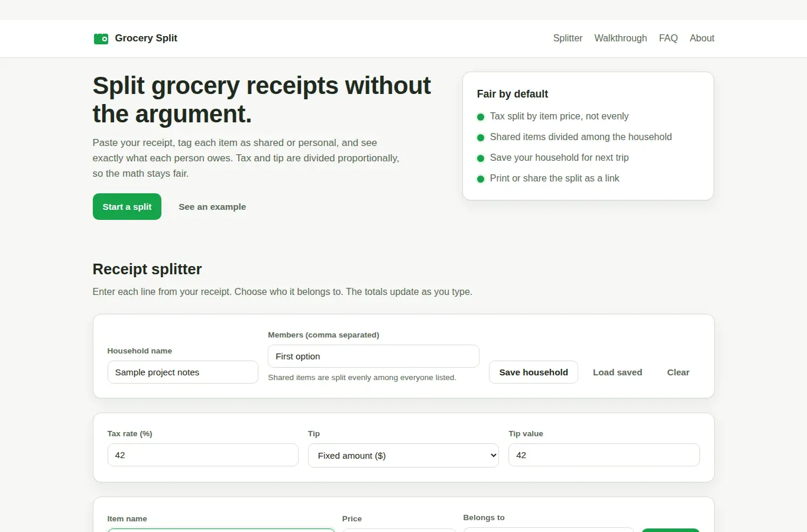Open the Walkthrough nav link
Screen dimensions: 807x532
click(620, 38)
